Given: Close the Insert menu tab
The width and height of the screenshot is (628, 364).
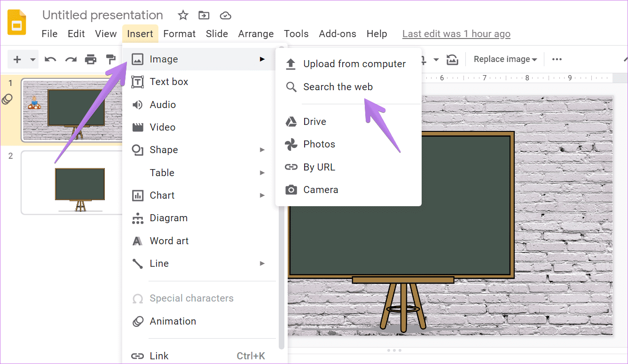Looking at the screenshot, I should [140, 34].
